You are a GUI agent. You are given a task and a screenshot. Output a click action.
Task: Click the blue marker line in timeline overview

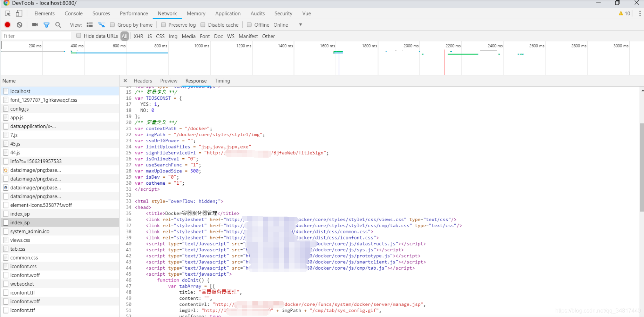[x=339, y=62]
